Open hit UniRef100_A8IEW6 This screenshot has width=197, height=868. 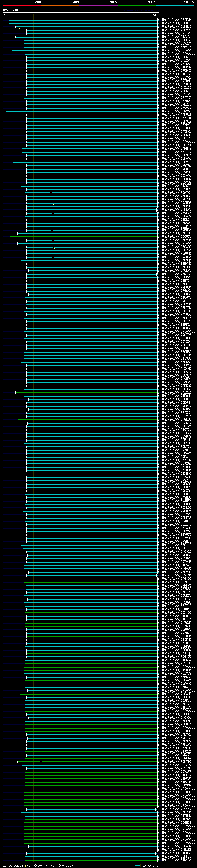pos(177,20)
